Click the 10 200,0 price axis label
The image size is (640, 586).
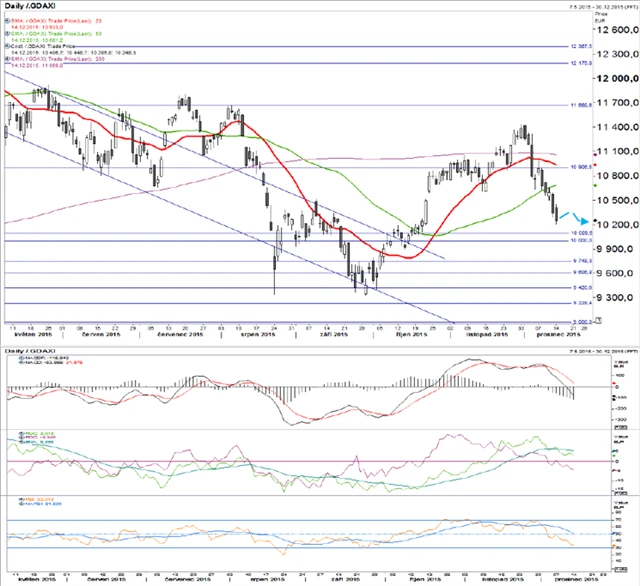click(618, 224)
